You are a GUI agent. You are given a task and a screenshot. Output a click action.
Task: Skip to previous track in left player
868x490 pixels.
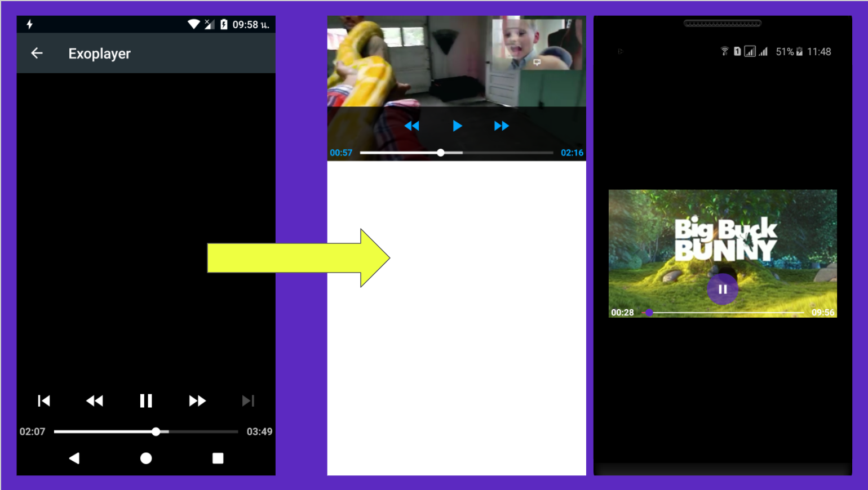[43, 400]
